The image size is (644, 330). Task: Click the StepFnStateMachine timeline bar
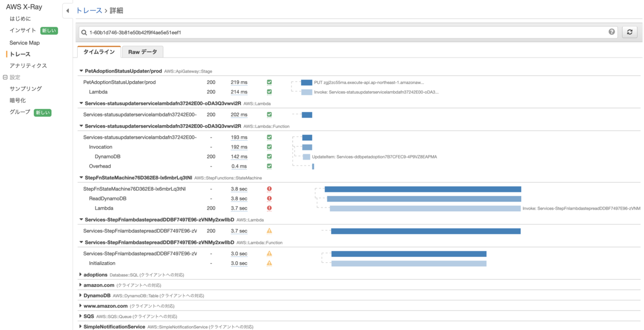point(423,189)
